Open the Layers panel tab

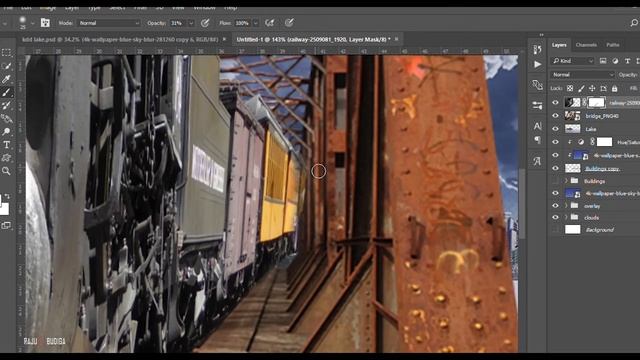point(559,45)
